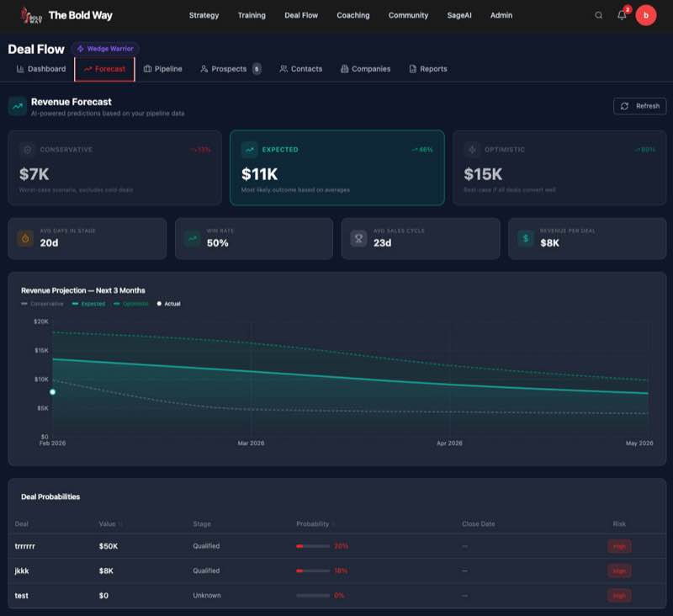Open the test deal name
Viewport: 673px width, 616px height.
tap(22, 596)
